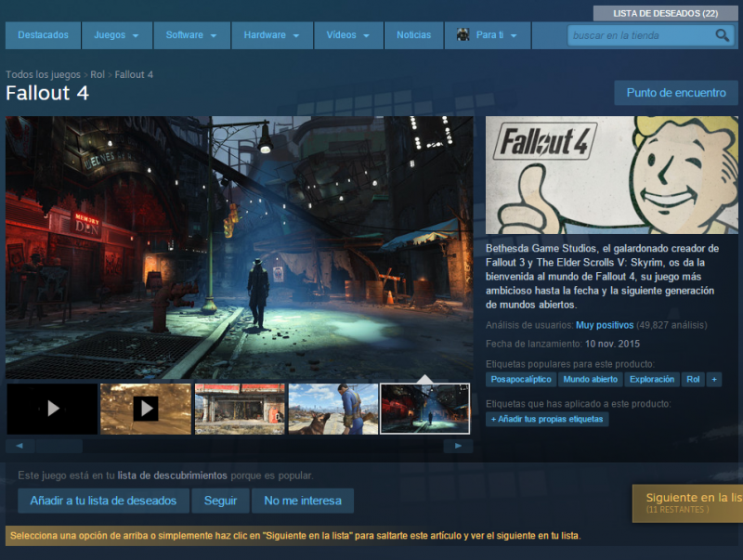Click the Seguir button
The width and height of the screenshot is (743, 560).
point(220,501)
